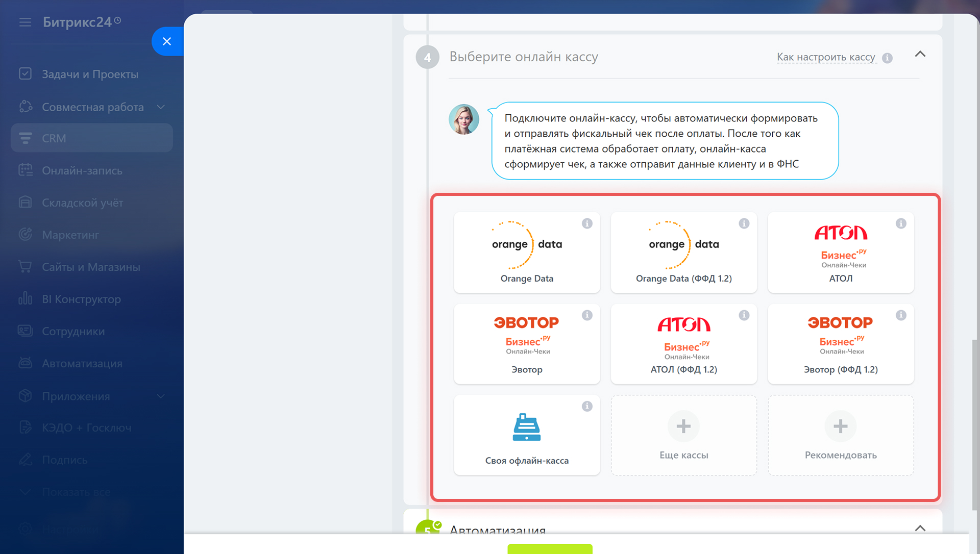Show info for Своя офлайн-касса

click(x=587, y=406)
